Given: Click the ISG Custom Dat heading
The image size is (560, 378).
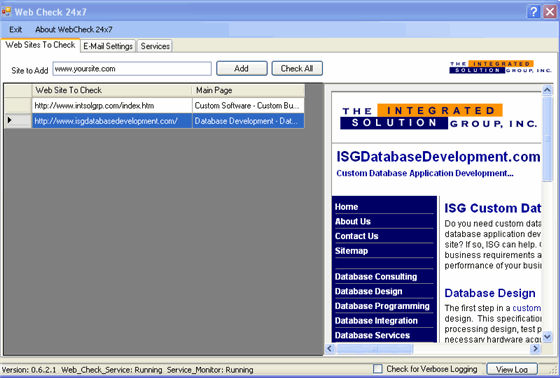Looking at the screenshot, I should click(492, 208).
